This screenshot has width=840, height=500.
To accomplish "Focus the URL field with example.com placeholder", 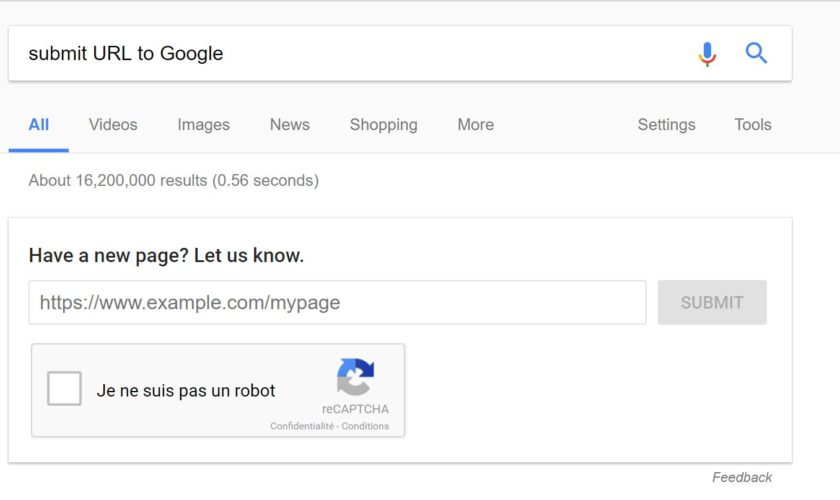I will point(337,302).
